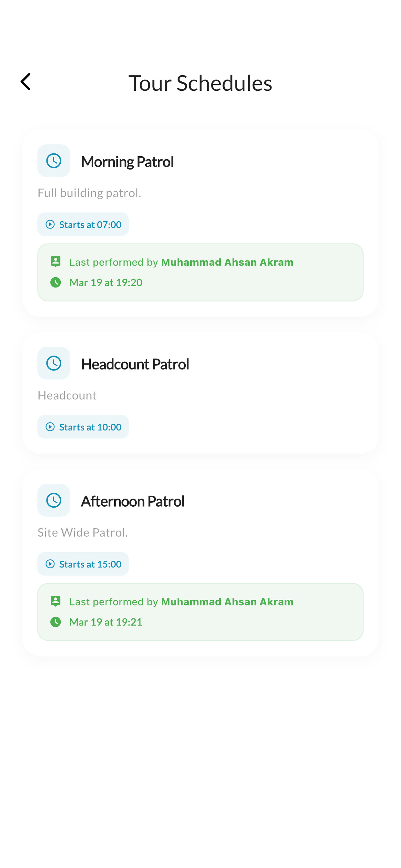Open the Headcount Patrol title
This screenshot has height=868, width=401.
135,364
